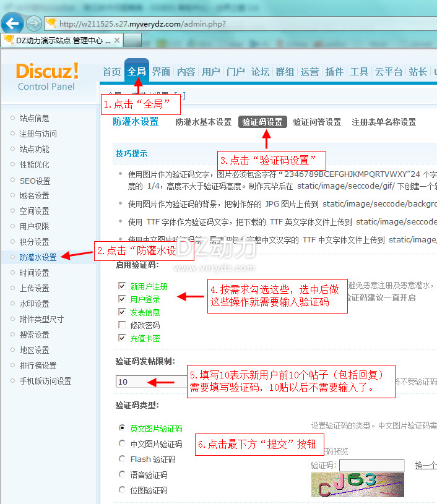437x504 pixels.
Task: Open 积分设置 in the sidebar
Action: click(x=34, y=242)
